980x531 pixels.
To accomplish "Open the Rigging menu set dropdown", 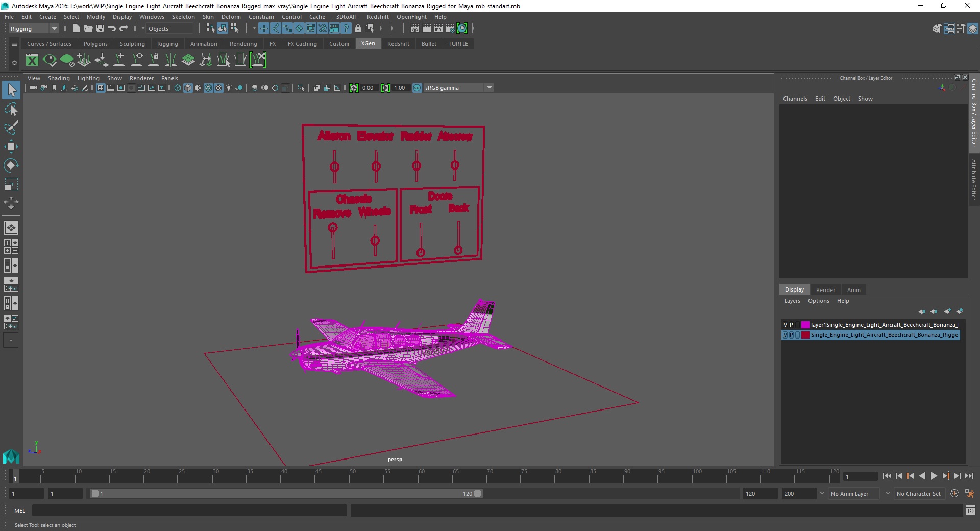I will (x=34, y=29).
